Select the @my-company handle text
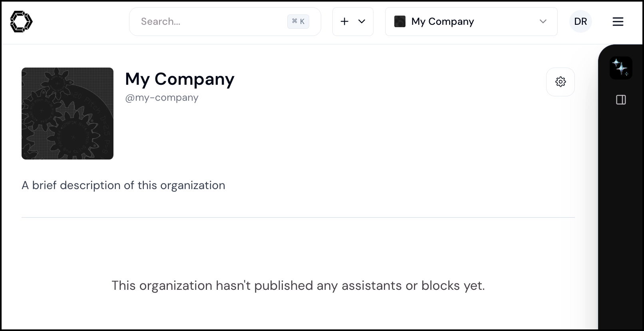 click(x=162, y=98)
